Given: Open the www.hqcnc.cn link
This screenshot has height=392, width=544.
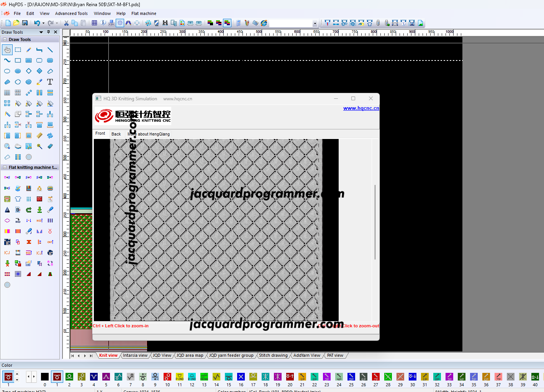Looking at the screenshot, I should click(x=361, y=108).
